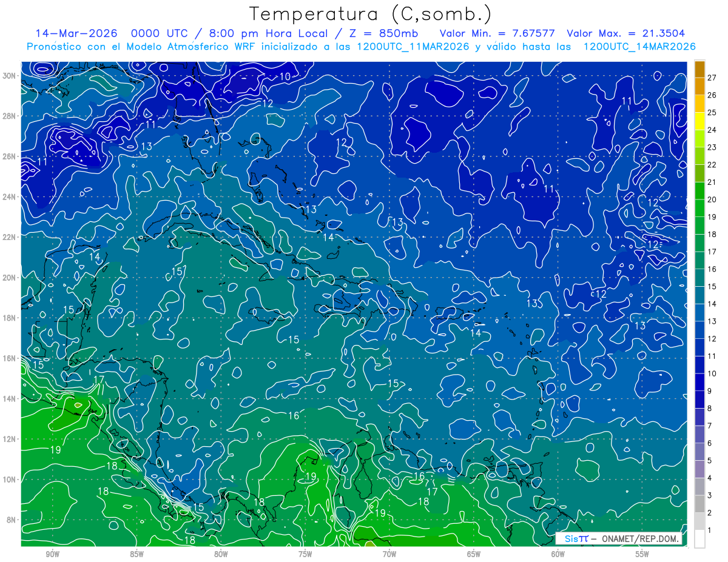Click the color scale label '9'

710,391
